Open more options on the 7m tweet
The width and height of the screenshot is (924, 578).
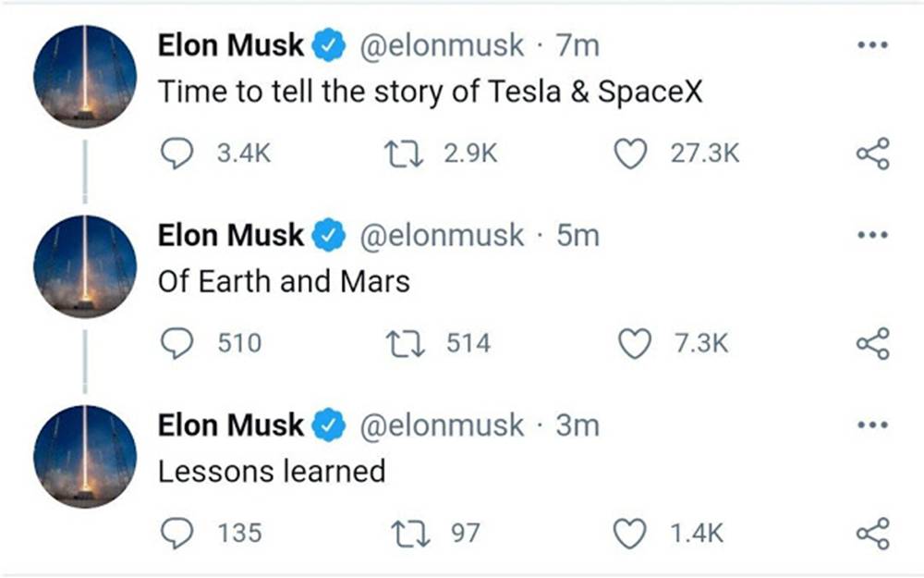pos(871,44)
